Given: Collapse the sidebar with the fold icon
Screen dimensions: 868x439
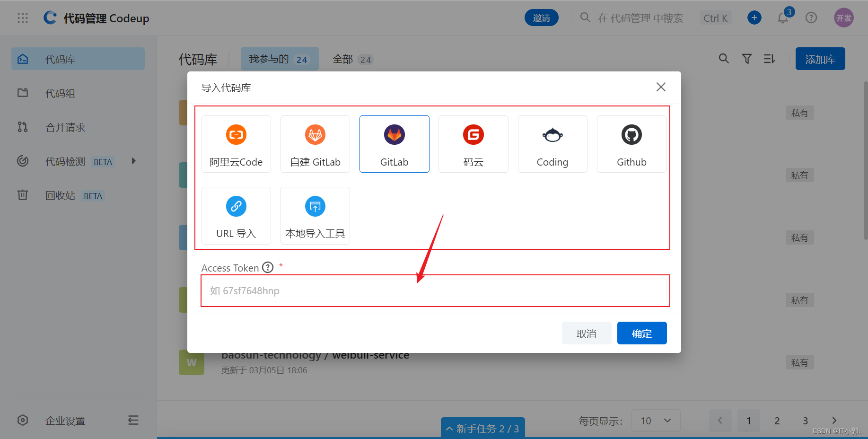Looking at the screenshot, I should (x=133, y=420).
